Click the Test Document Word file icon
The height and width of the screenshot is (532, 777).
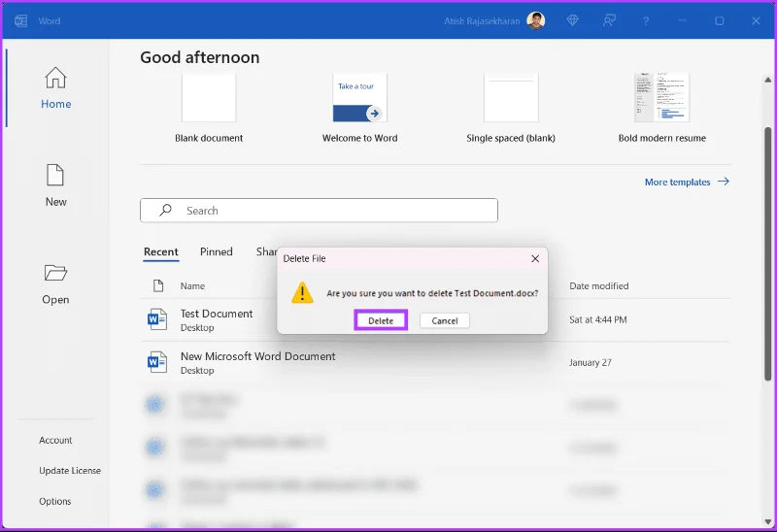tap(157, 319)
